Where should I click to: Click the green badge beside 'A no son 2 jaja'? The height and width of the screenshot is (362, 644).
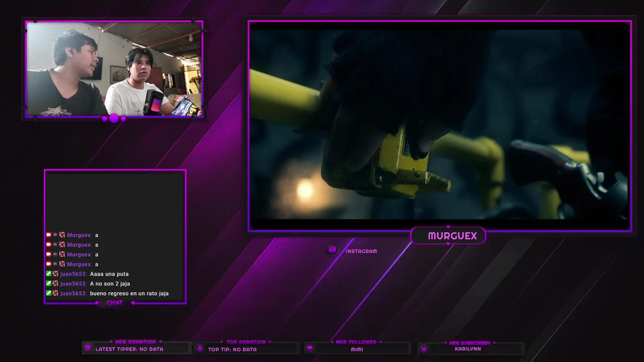pyautogui.click(x=49, y=284)
